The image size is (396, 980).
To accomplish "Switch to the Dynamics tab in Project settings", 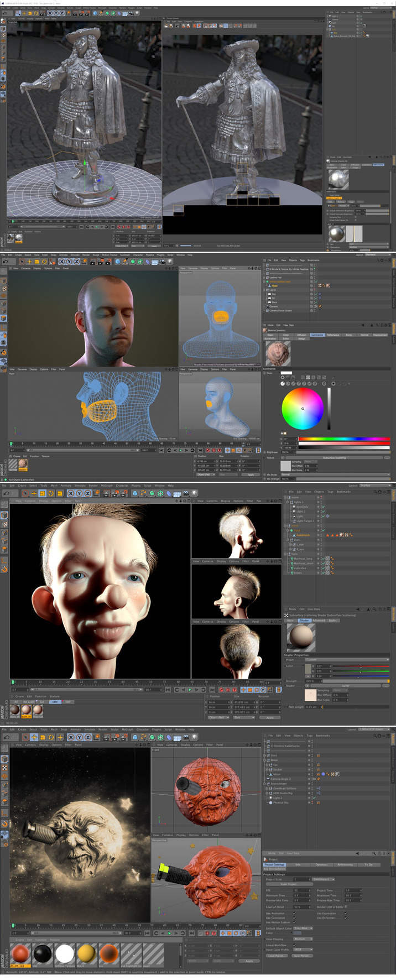I will [x=322, y=864].
